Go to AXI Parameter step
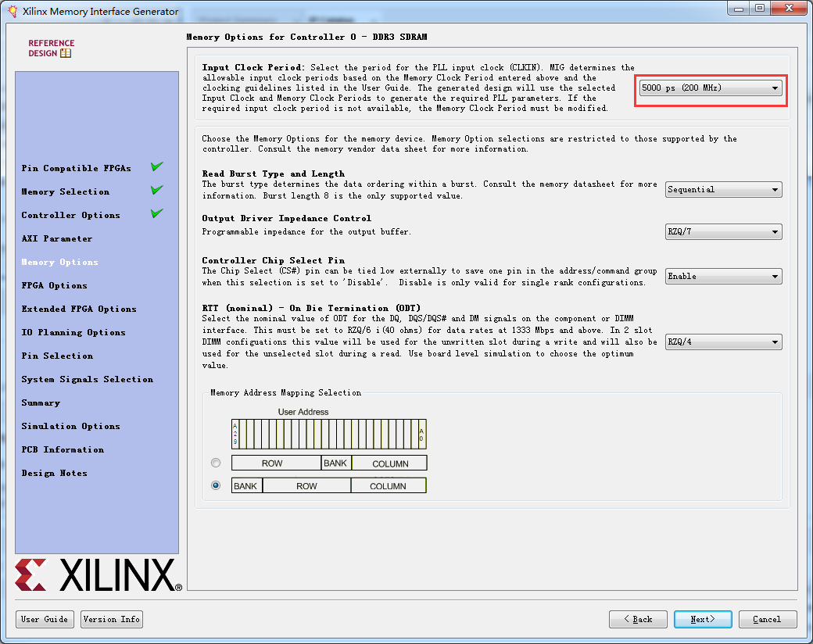The height and width of the screenshot is (644, 813). pyautogui.click(x=57, y=238)
